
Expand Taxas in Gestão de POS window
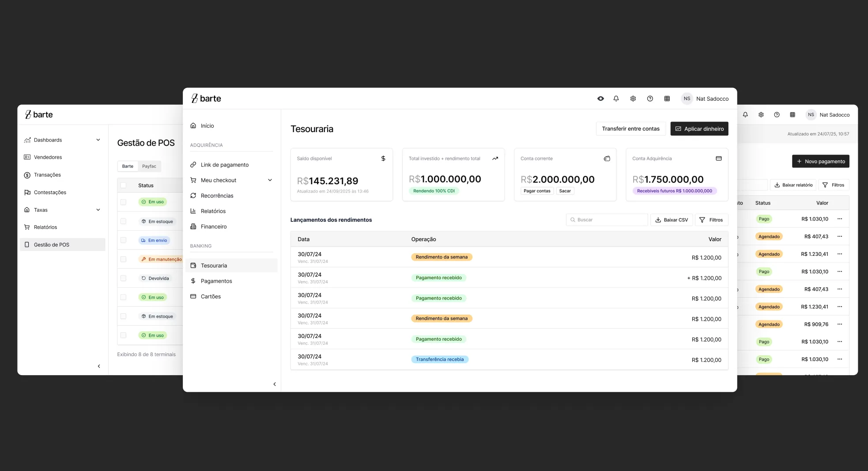[x=98, y=209]
